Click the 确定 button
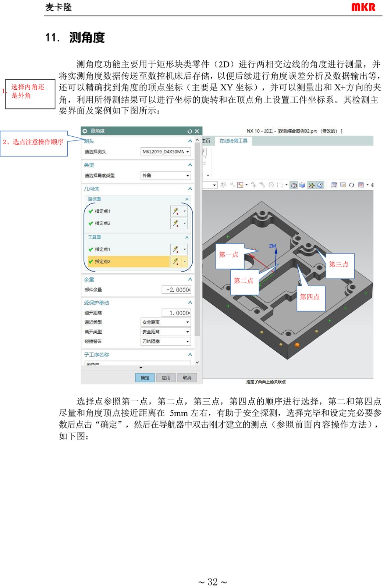This screenshot has width=387, height=588. 145,378
